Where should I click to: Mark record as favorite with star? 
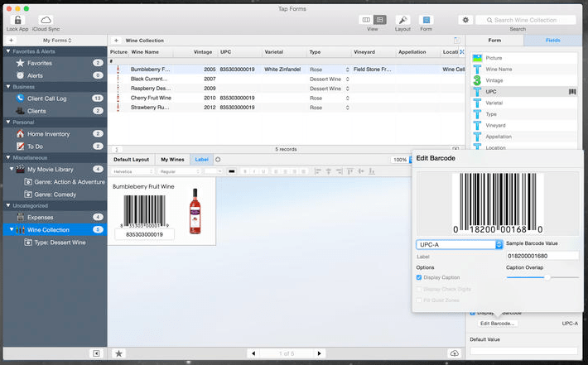click(x=119, y=353)
